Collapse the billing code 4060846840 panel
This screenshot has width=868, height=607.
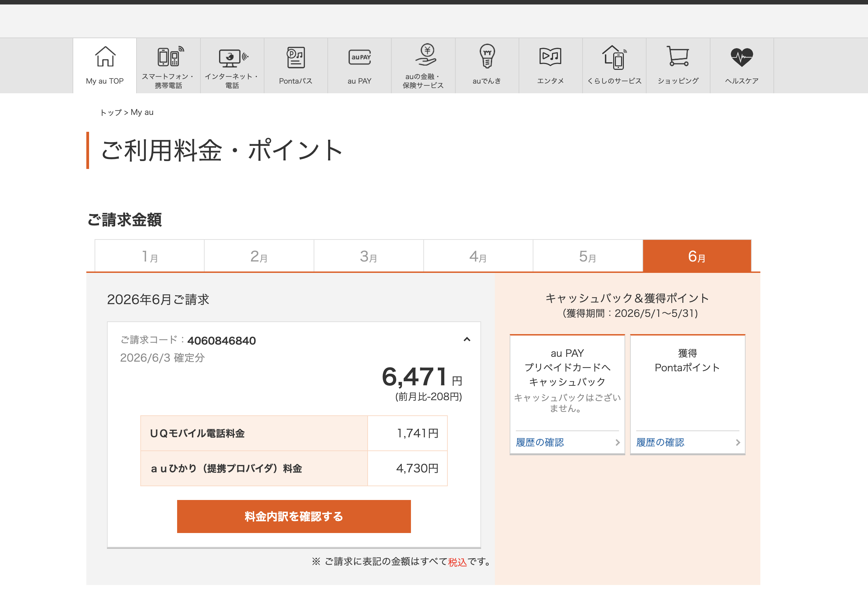click(467, 339)
